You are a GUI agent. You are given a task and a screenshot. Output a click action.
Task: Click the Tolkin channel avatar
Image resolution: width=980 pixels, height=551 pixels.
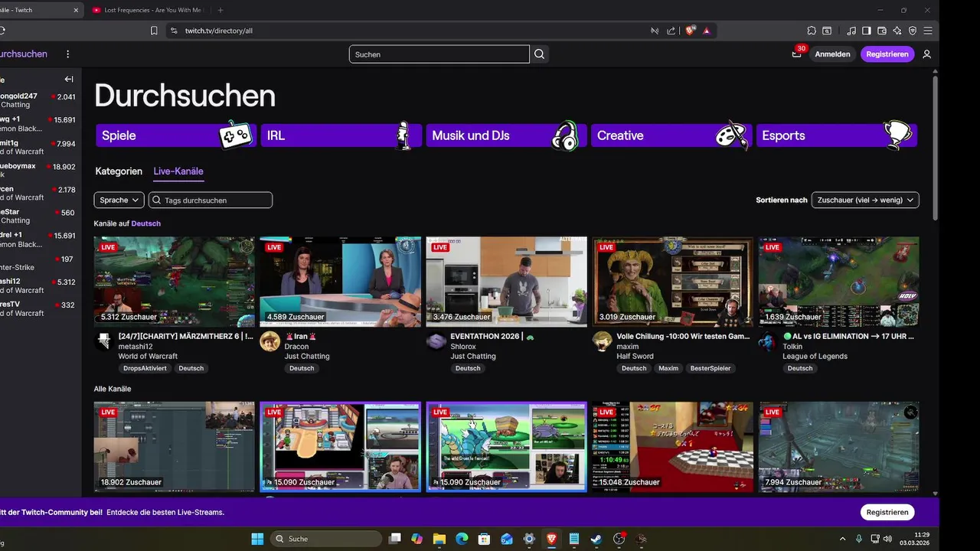[x=768, y=341]
